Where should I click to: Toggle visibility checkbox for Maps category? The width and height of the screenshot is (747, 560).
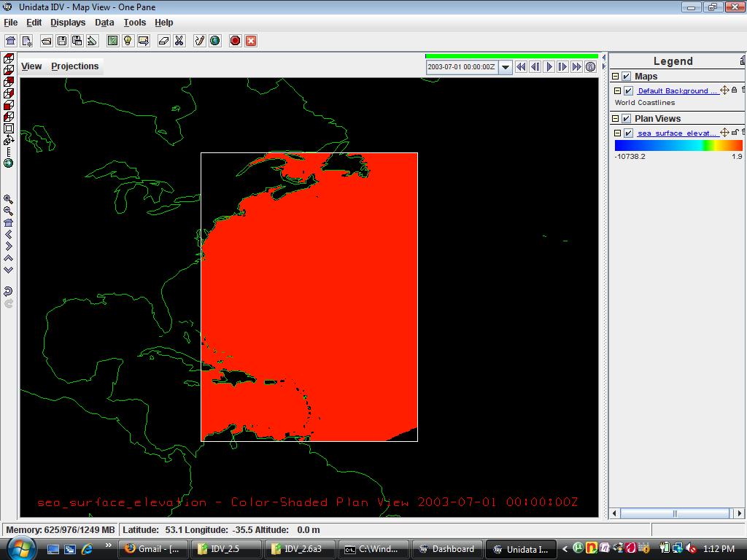pos(626,77)
